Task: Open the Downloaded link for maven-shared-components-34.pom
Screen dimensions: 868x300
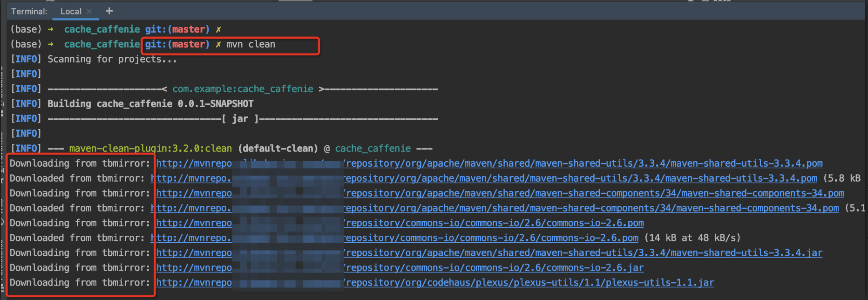Action: point(495,208)
